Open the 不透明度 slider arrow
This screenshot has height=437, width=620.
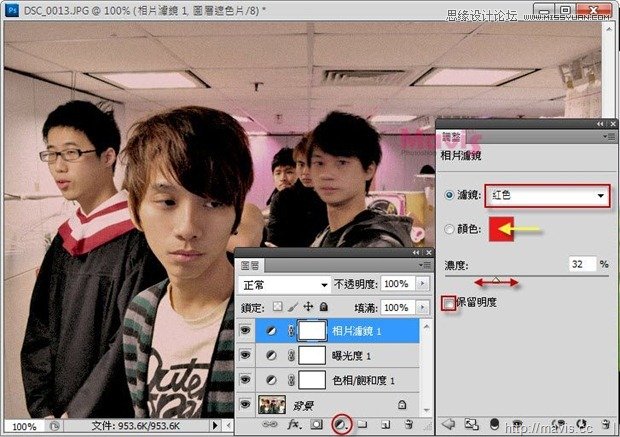pos(423,284)
